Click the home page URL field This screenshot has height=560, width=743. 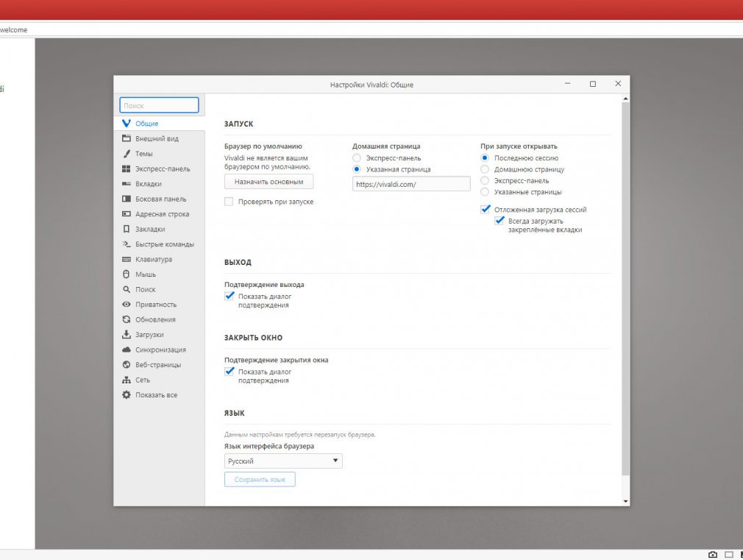tap(411, 184)
